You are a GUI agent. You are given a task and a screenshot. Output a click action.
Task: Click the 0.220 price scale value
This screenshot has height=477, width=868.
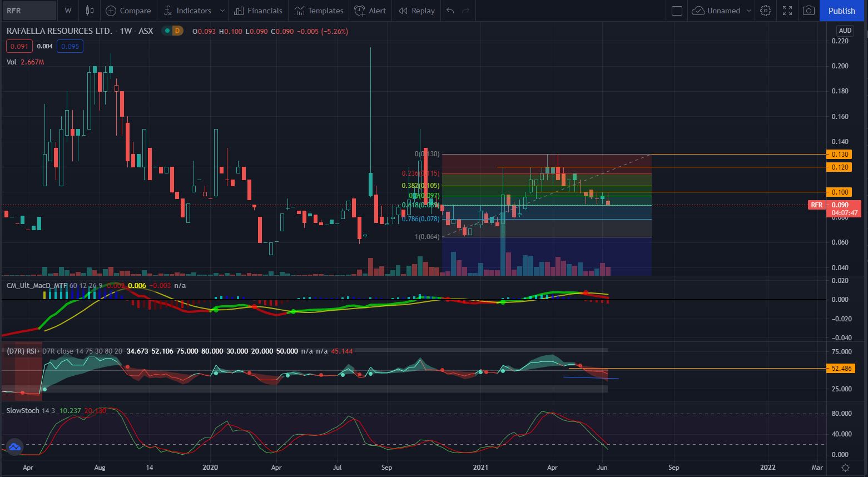(x=840, y=41)
